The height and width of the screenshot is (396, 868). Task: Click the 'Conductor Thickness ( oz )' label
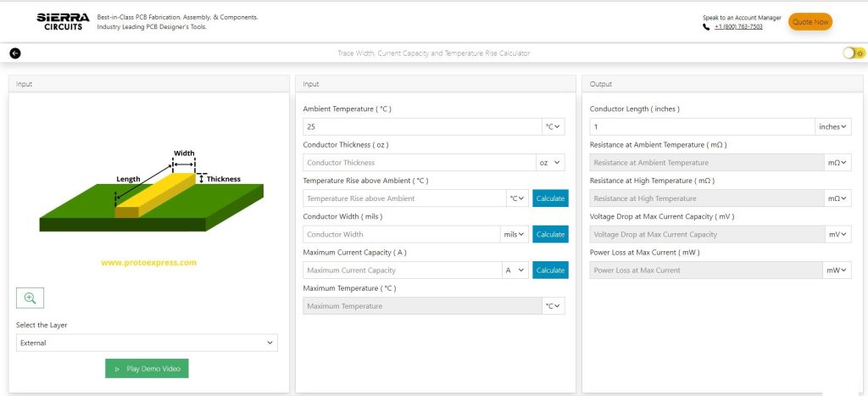point(346,145)
